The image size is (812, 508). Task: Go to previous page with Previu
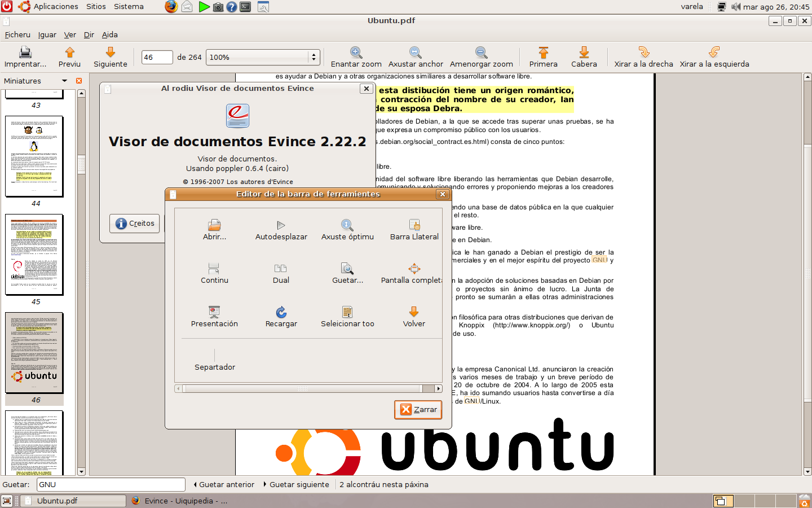pos(69,52)
